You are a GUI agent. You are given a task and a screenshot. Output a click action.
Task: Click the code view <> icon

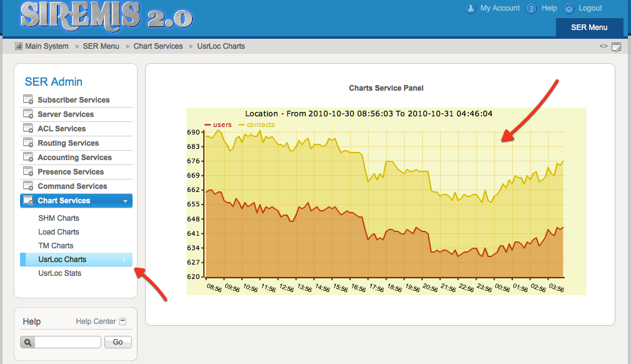(603, 46)
